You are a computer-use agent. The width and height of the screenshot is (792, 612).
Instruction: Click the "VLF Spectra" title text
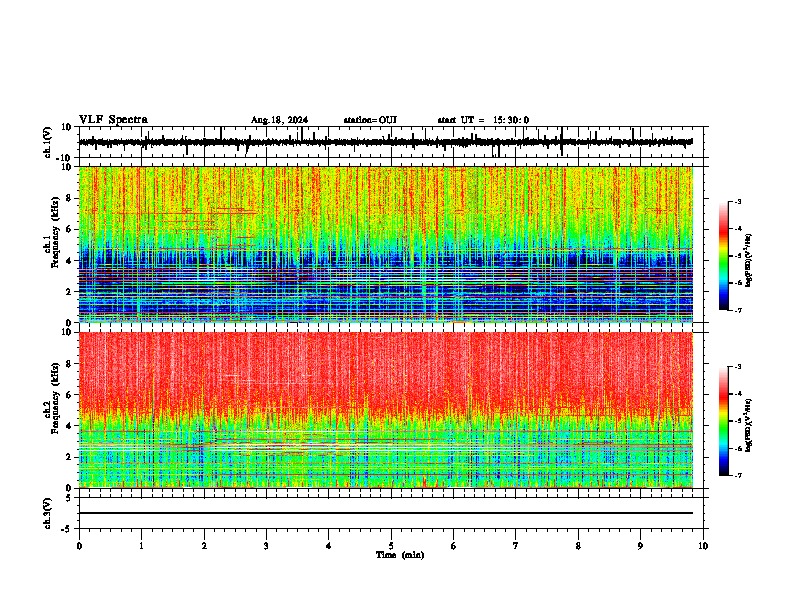click(x=113, y=120)
